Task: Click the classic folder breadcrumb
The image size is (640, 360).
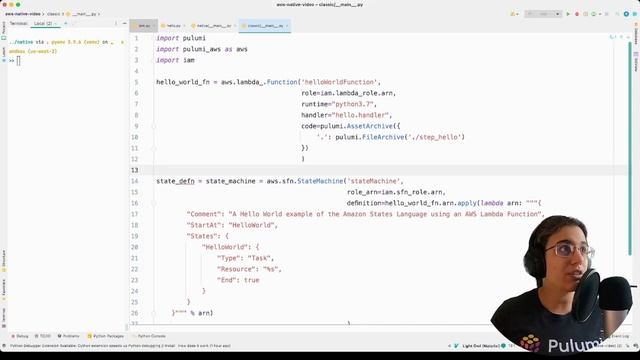Action: 53,14
